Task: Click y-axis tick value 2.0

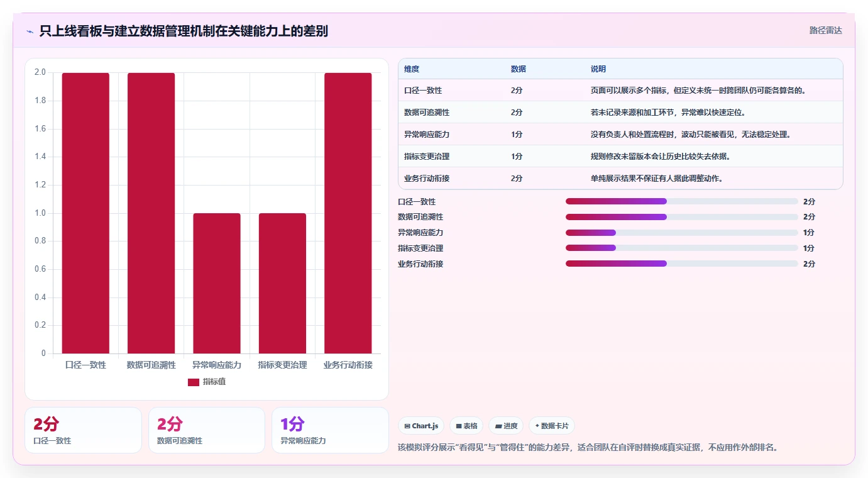Action: (40, 72)
